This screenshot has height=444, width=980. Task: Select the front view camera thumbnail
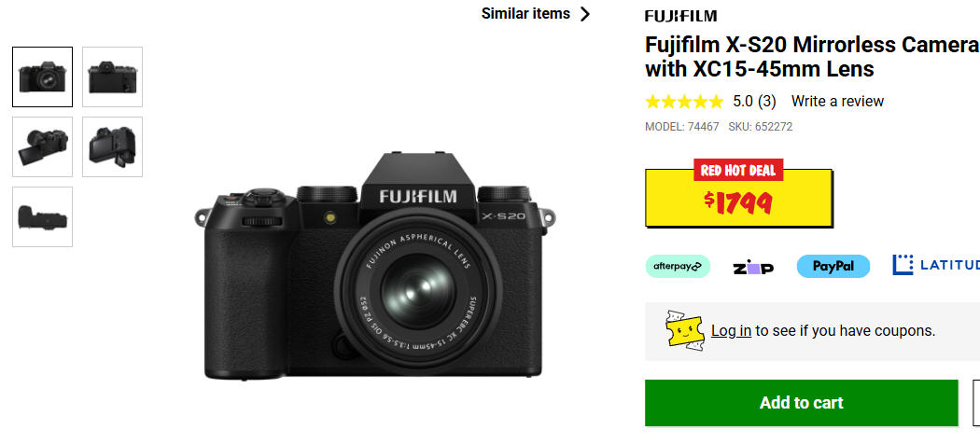(43, 76)
